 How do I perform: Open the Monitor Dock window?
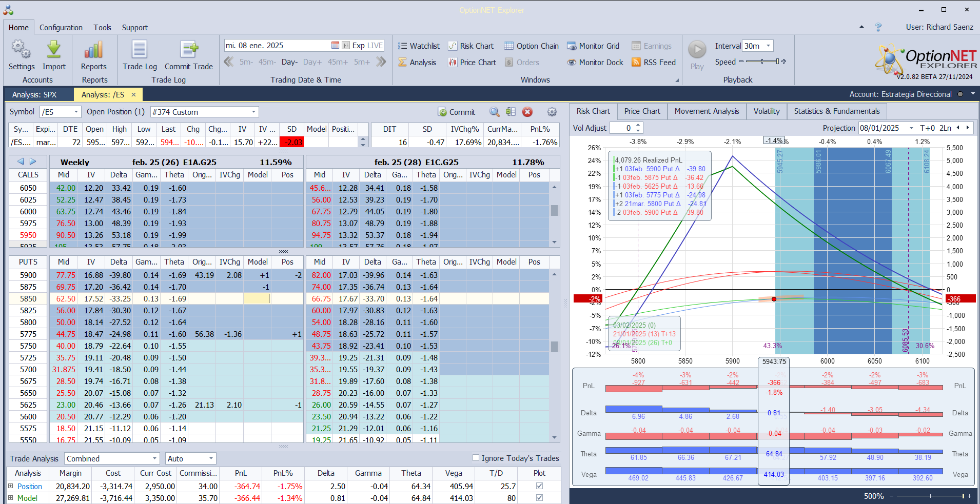pos(595,63)
